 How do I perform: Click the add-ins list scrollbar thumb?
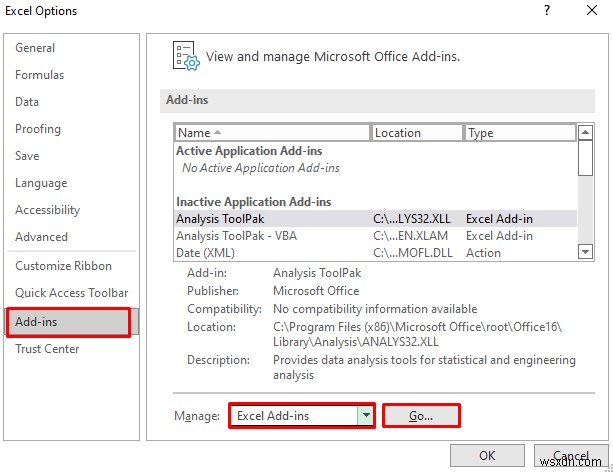coord(585,158)
